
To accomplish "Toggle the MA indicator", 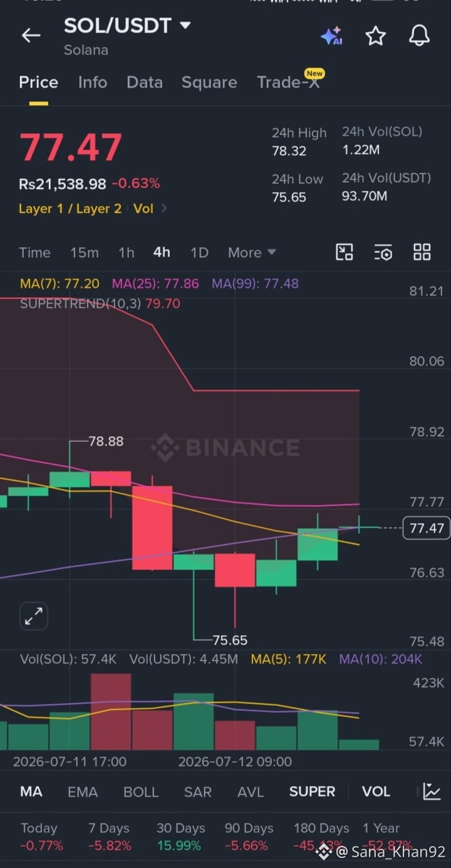I will coord(31,792).
